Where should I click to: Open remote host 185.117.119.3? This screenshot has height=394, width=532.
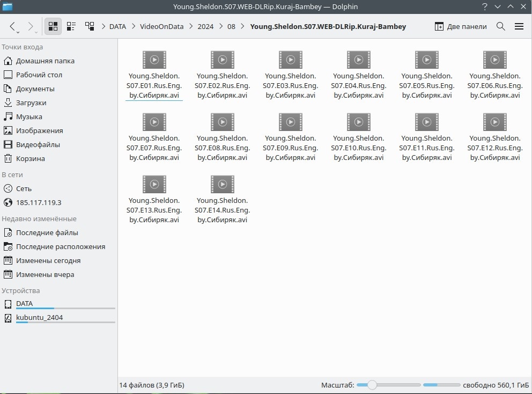pos(58,202)
